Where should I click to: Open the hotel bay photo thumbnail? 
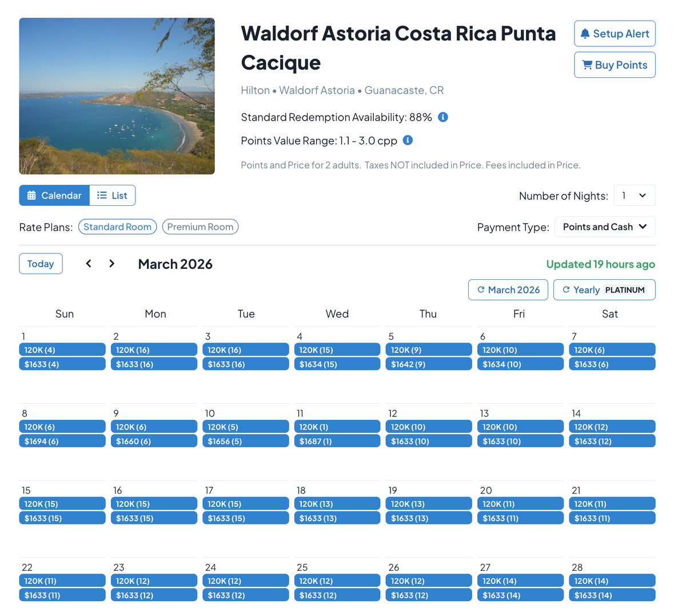[x=117, y=96]
